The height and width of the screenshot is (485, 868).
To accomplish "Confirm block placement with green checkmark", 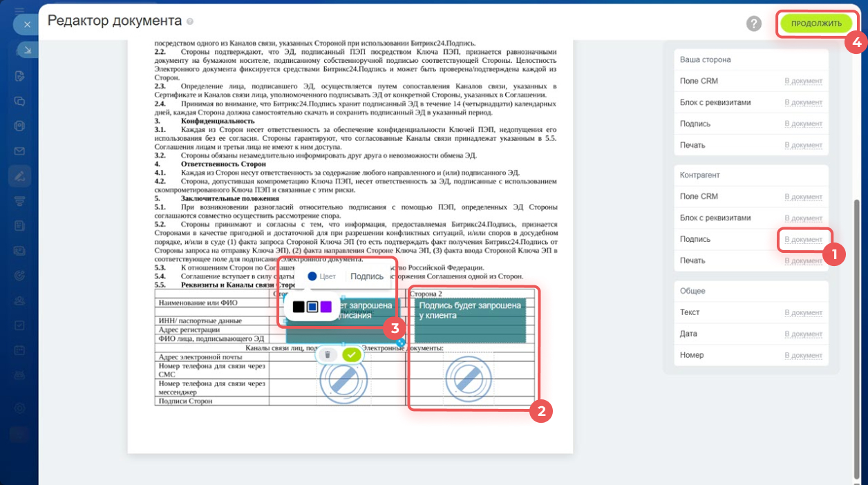I will point(352,354).
